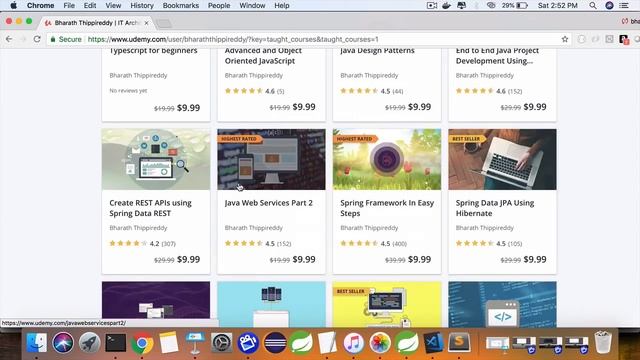Click the Chrome icon in the Dock
640x360 pixels.
142,343
